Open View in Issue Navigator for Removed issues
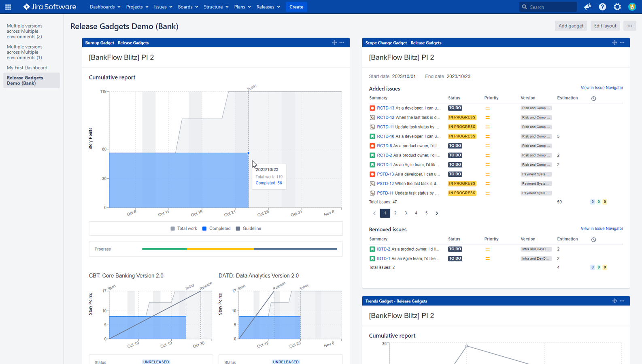The image size is (642, 364). (x=602, y=229)
